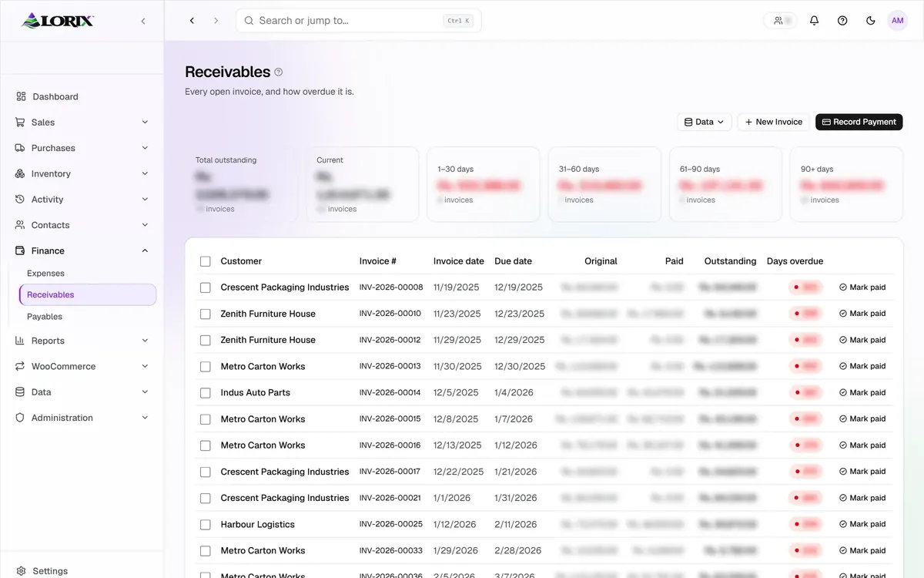Click the Record Payment button
The image size is (924, 578).
(x=859, y=122)
